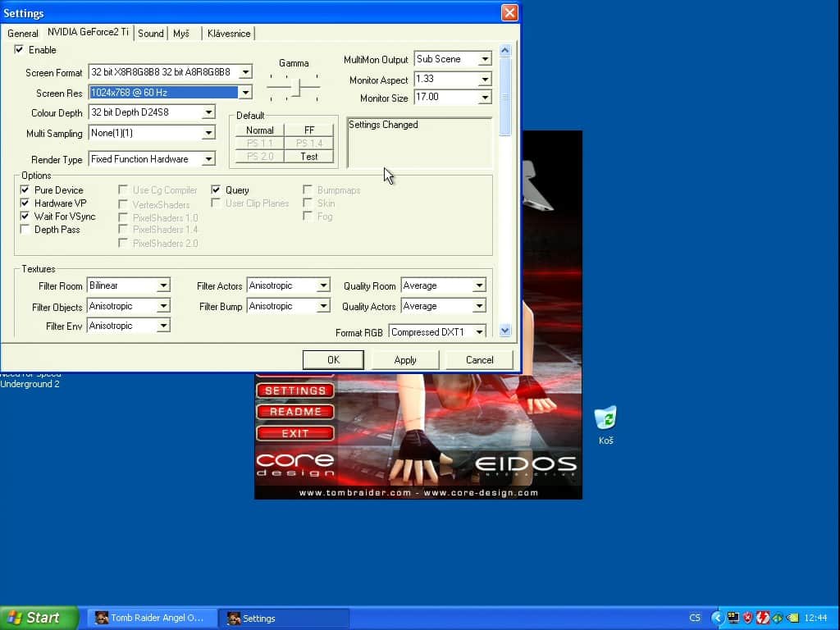
Task: Click the red security shield tray icon
Action: tap(748, 618)
